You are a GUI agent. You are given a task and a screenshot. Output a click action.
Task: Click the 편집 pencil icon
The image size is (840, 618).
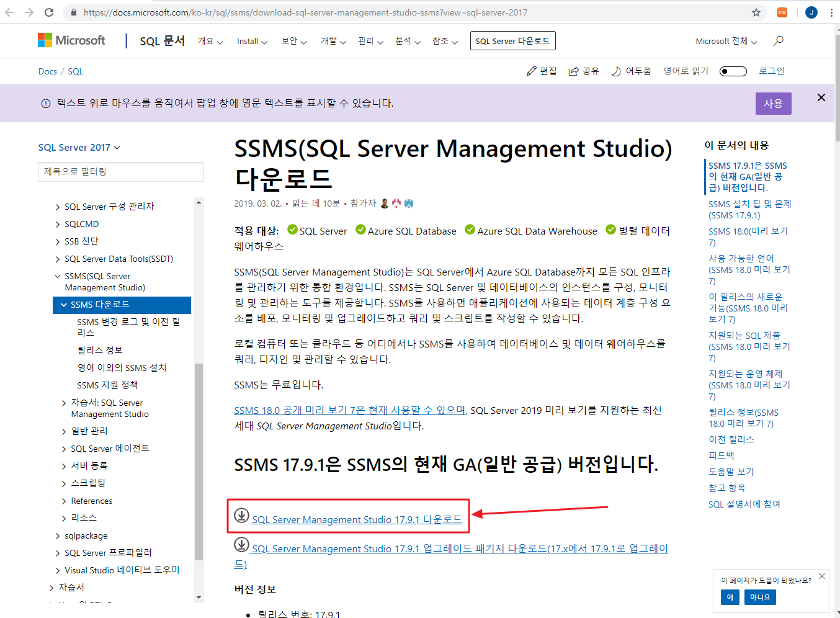click(x=532, y=71)
